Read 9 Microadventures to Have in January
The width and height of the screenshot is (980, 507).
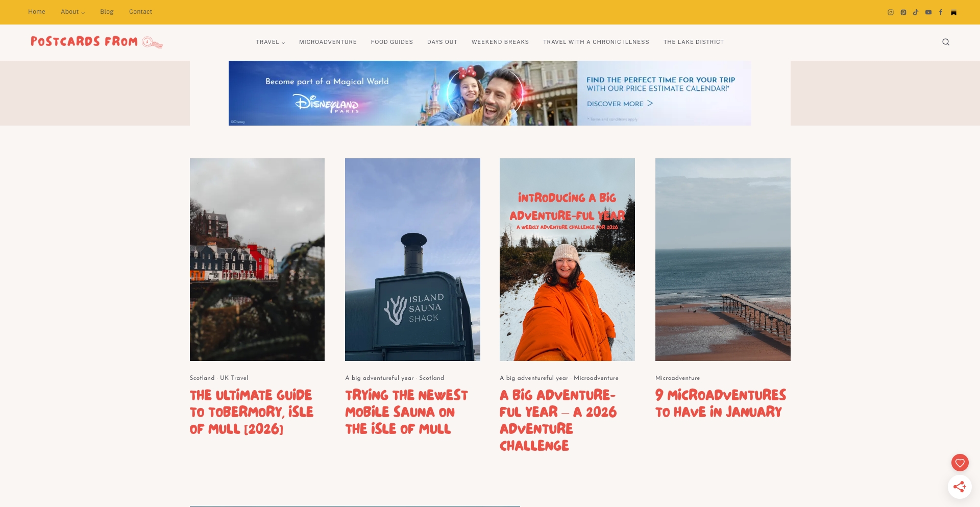pyautogui.click(x=720, y=403)
